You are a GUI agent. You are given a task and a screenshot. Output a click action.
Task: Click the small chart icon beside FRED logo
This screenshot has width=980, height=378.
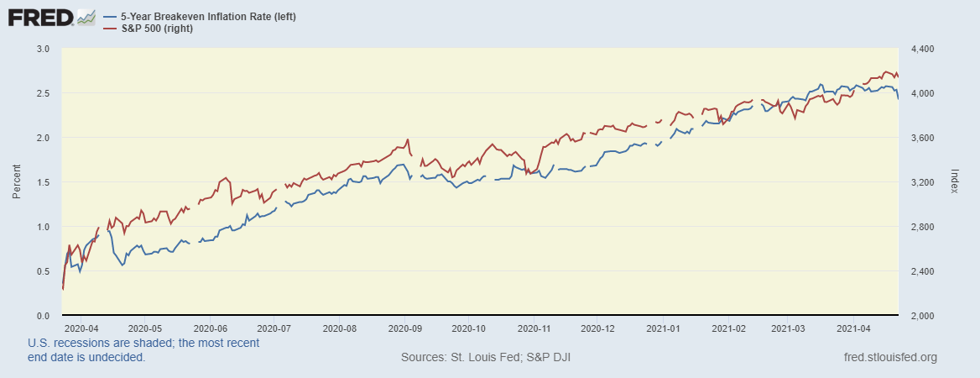86,17
